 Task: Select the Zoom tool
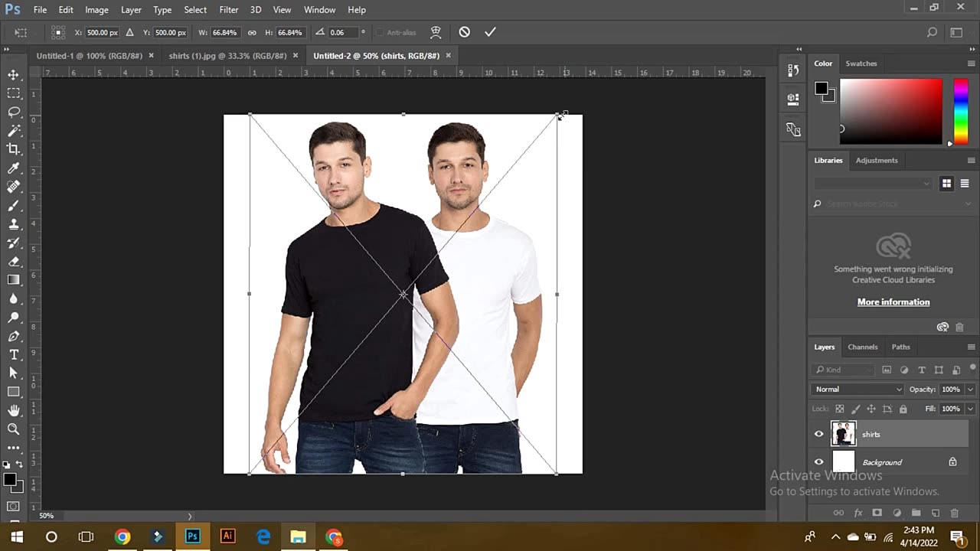coord(14,429)
